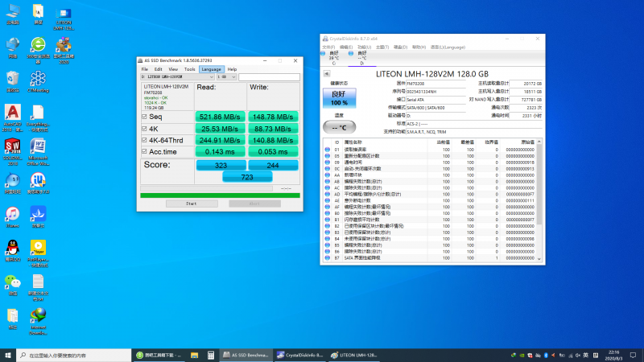
Task: Open the SOLIDWORKS 2018 desktop icon
Action: click(13, 151)
